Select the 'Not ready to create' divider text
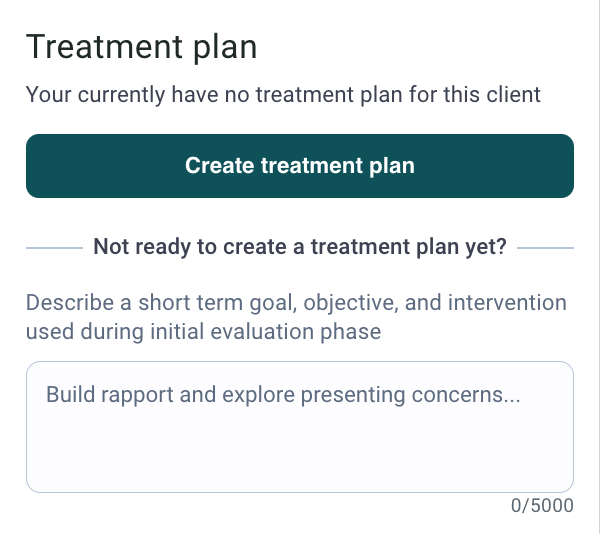600x534 pixels. [x=299, y=247]
